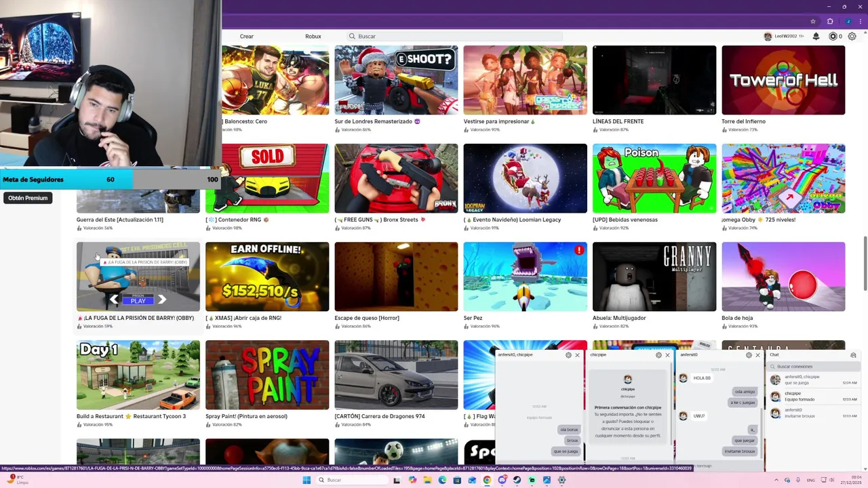The height and width of the screenshot is (488, 868).
Task: Open the anfersit0, chicpipe conversation in chat list
Action: [x=814, y=380]
